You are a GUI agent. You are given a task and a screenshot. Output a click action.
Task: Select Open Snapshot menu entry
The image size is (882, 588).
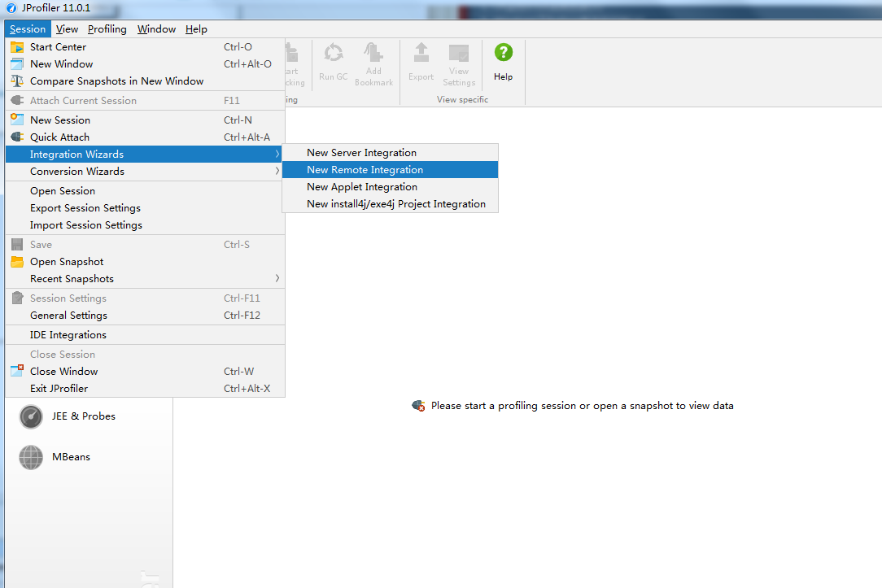tap(145, 261)
